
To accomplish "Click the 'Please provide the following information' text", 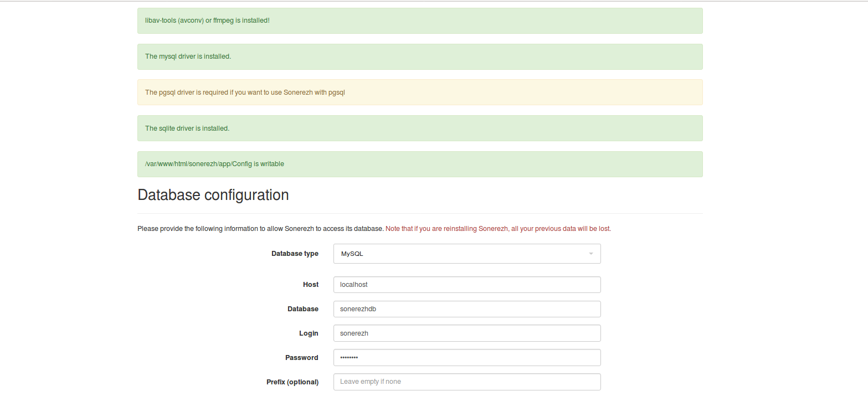I will point(260,229).
